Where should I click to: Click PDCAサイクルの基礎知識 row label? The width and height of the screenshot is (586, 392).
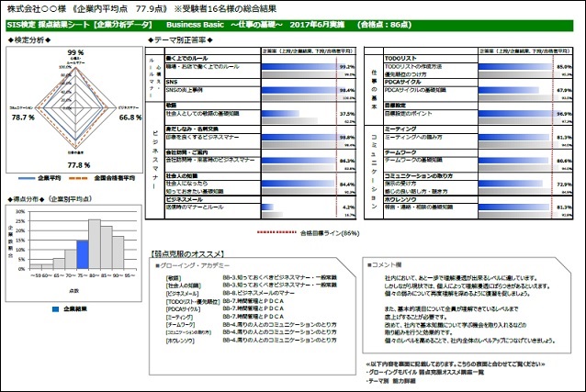pos(415,90)
